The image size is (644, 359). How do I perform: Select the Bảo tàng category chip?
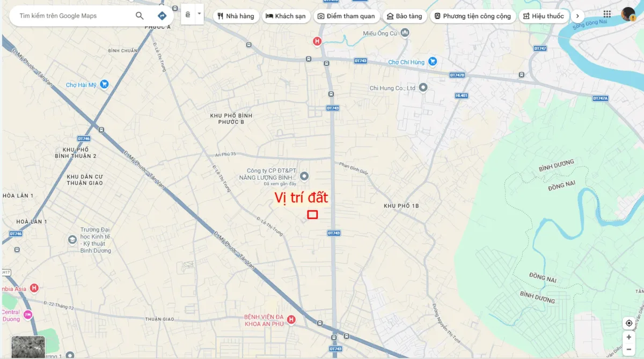click(x=405, y=16)
